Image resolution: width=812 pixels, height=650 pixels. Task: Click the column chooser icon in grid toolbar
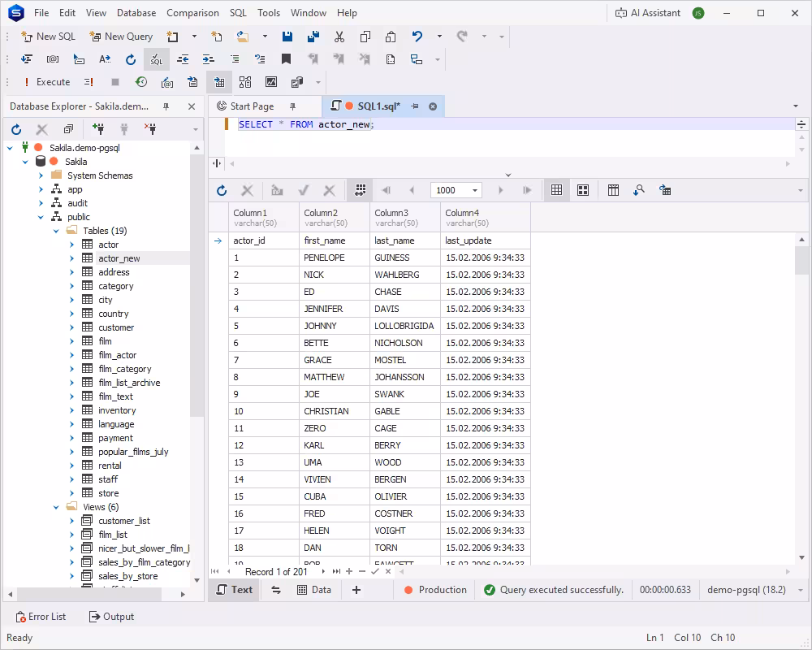point(613,190)
